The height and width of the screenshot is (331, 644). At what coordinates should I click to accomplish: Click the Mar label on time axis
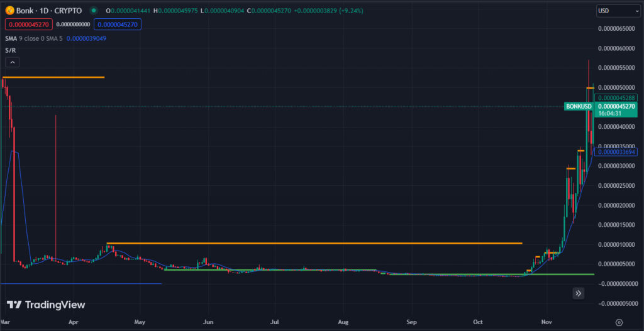coord(5,322)
